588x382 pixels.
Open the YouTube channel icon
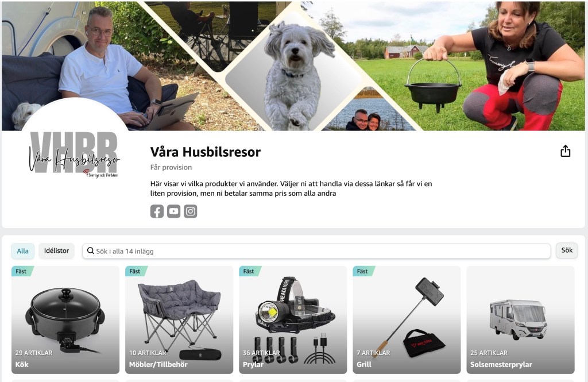[x=173, y=211]
